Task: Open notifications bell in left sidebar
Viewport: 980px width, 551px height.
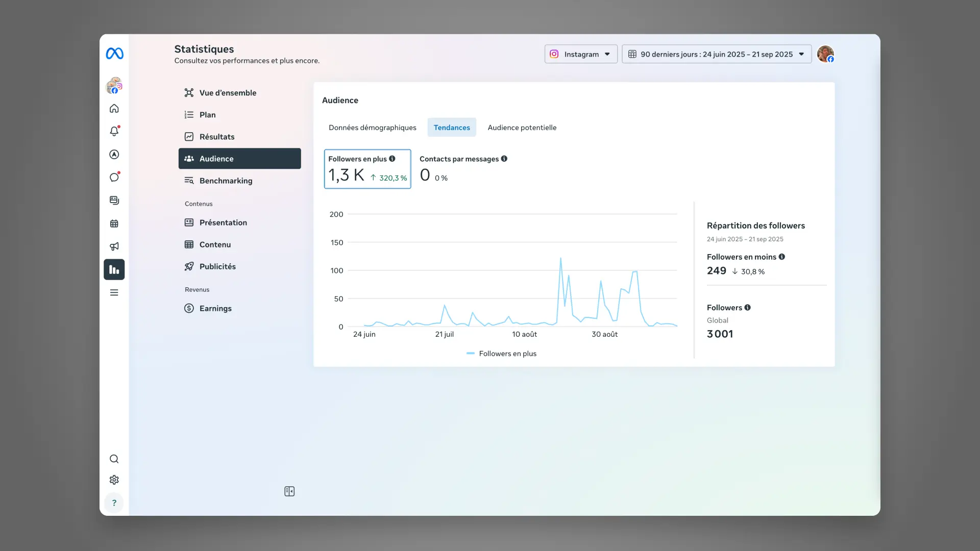Action: click(114, 131)
